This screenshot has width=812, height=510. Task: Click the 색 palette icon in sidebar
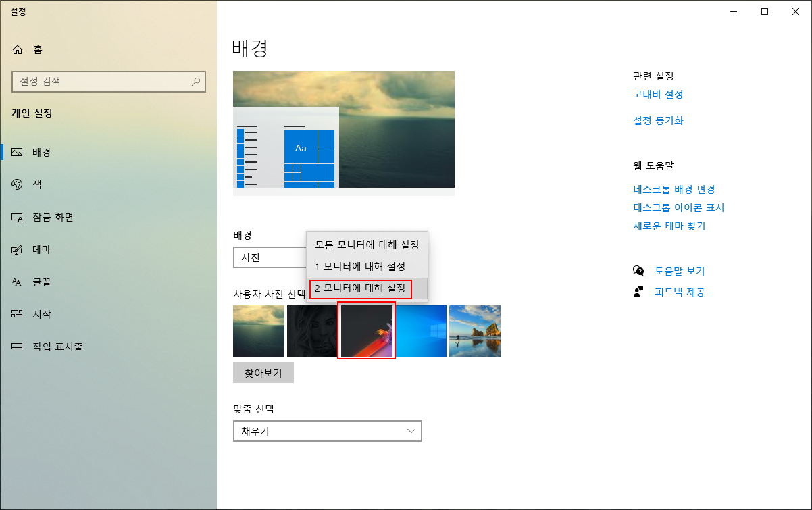click(18, 184)
